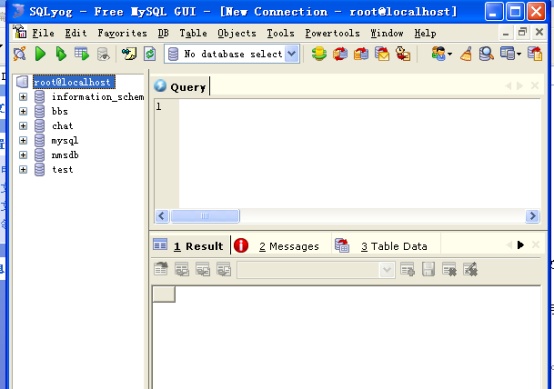Click the refresh object browser icon
Viewport: 554px width, 389px height.
[x=150, y=54]
